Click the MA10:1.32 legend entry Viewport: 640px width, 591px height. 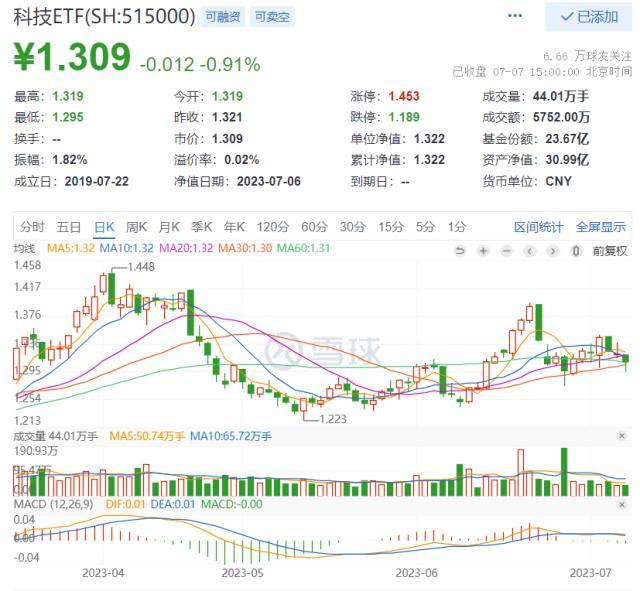127,248
